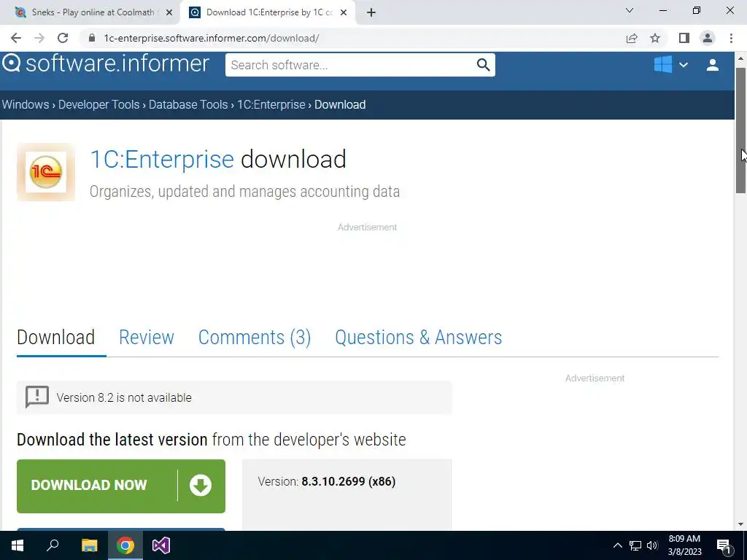Select the Download tab

(x=55, y=337)
